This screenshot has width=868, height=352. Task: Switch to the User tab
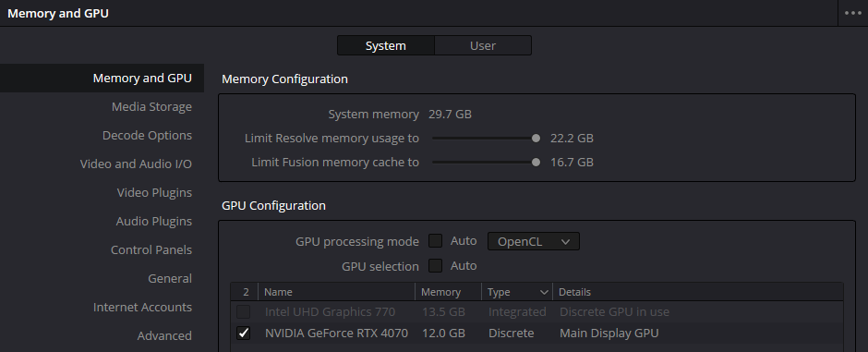(x=483, y=45)
